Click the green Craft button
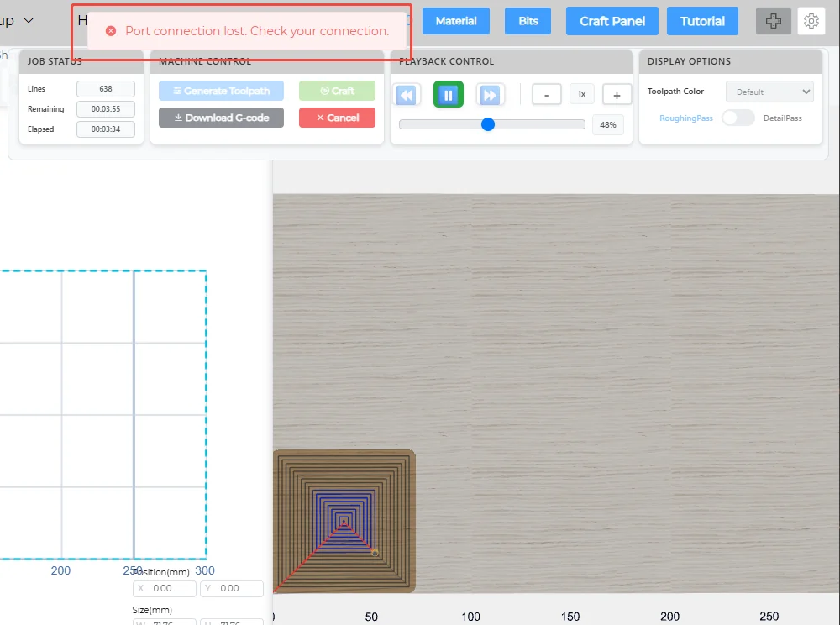 (337, 91)
